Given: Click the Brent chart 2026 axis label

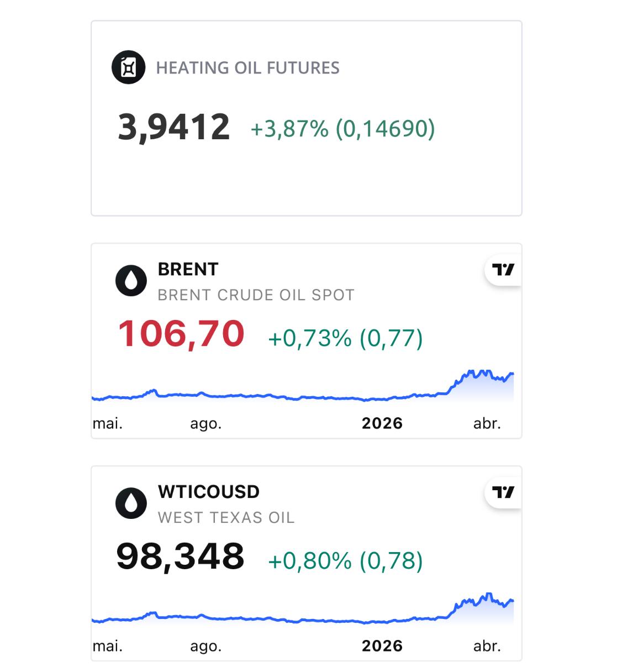Looking at the screenshot, I should point(382,423).
